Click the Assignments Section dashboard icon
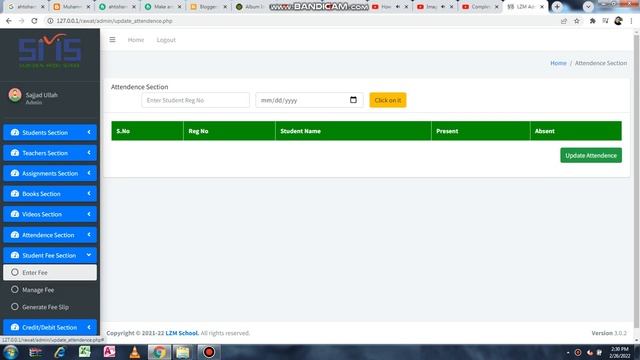The image size is (640, 360). click(15, 173)
